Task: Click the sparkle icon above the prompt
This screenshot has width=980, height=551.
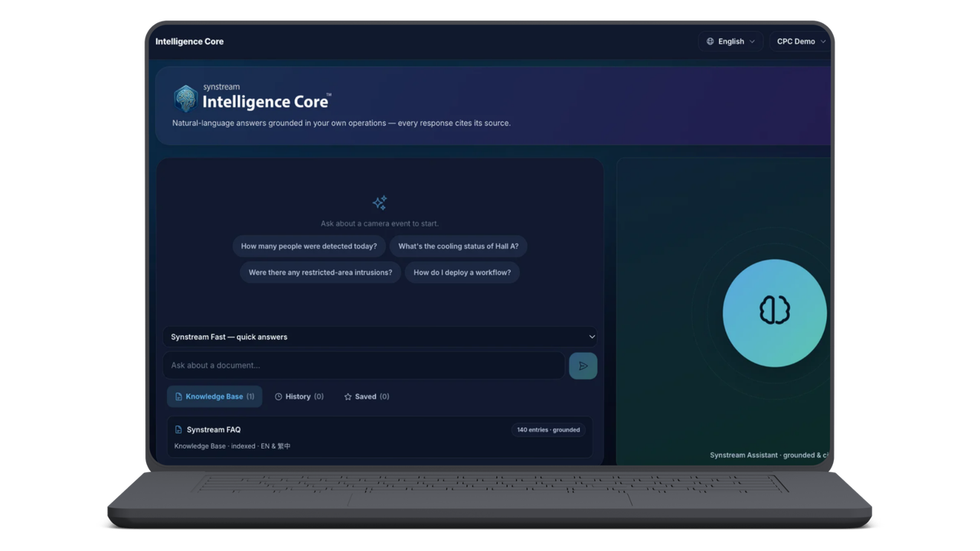Action: point(380,202)
